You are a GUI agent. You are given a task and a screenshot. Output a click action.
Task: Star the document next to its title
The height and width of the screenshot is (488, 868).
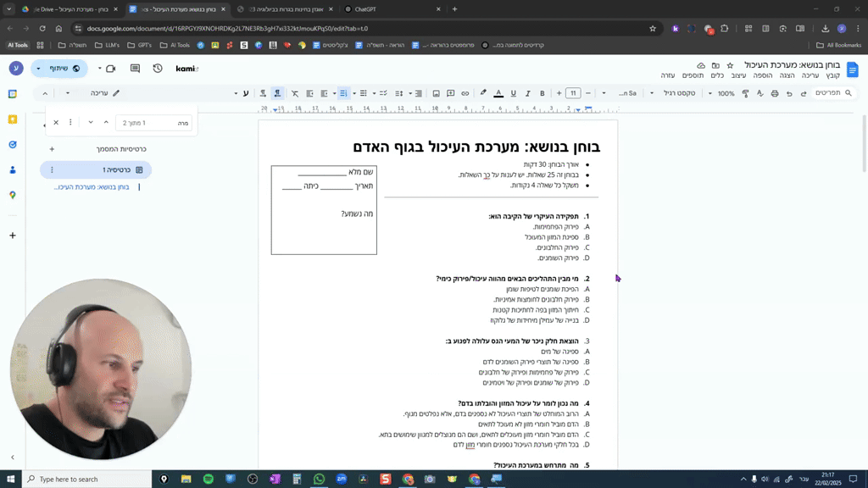pyautogui.click(x=730, y=66)
